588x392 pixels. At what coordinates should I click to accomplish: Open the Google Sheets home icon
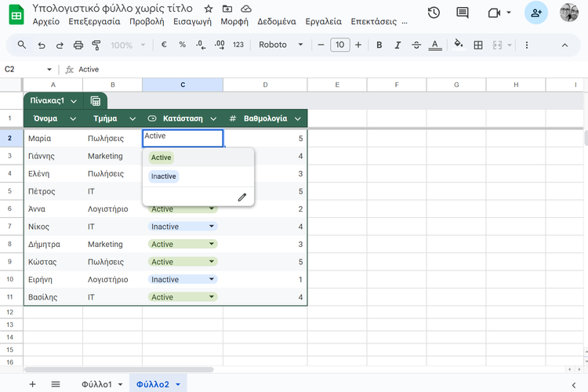(16, 15)
